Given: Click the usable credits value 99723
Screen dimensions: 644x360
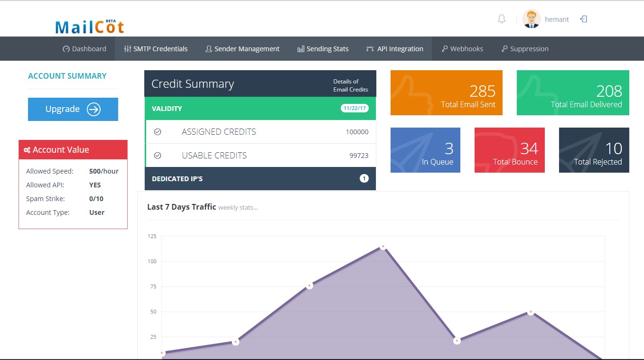Looking at the screenshot, I should click(359, 156).
